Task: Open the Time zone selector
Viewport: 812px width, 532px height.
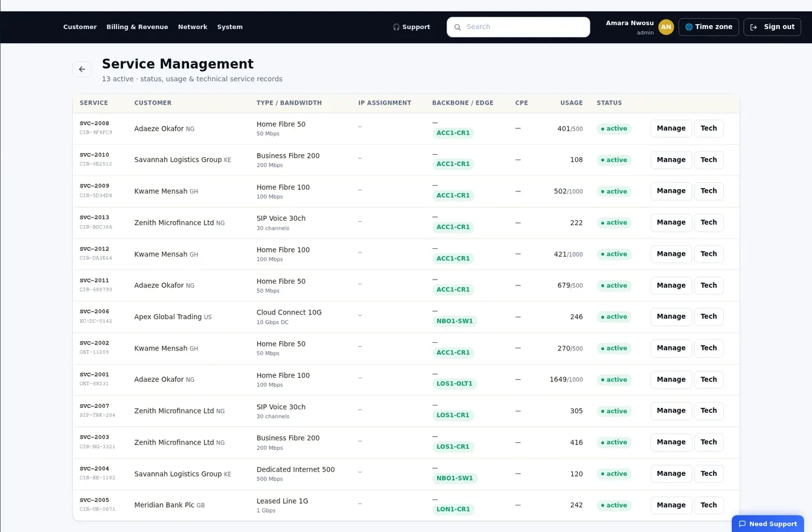Action: coord(709,27)
